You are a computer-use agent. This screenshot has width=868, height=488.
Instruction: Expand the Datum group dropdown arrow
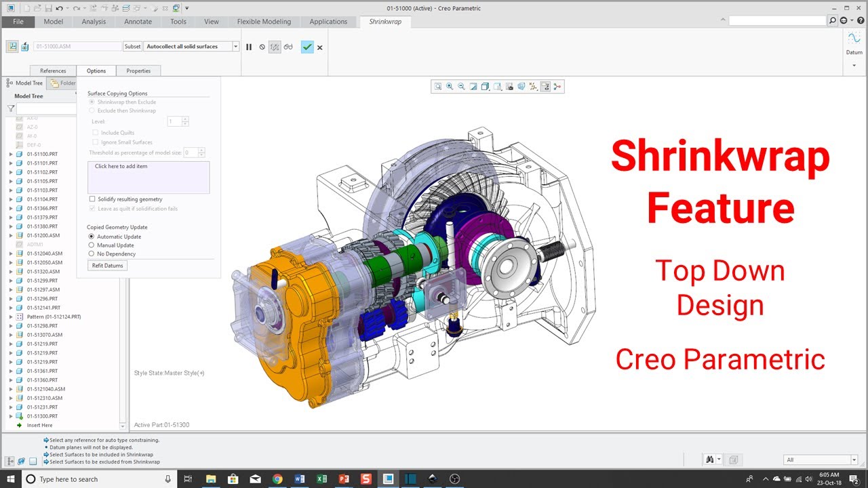(854, 66)
